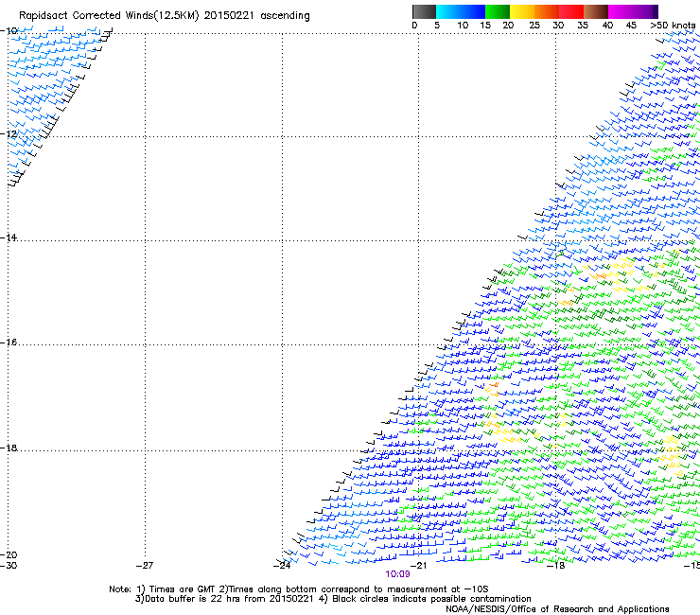Click the green 15-20 knots legend swatch
Viewport: 700px width, 615px height.
[x=498, y=11]
